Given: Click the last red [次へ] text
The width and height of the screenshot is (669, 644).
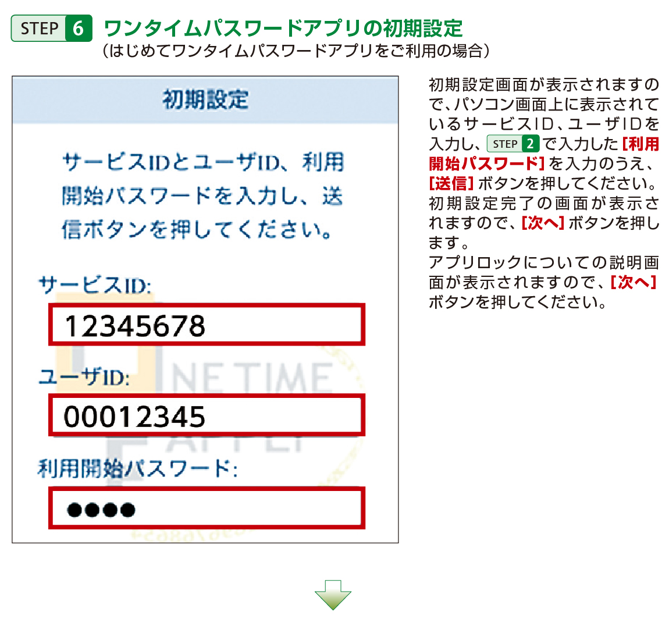Looking at the screenshot, I should (x=633, y=282).
